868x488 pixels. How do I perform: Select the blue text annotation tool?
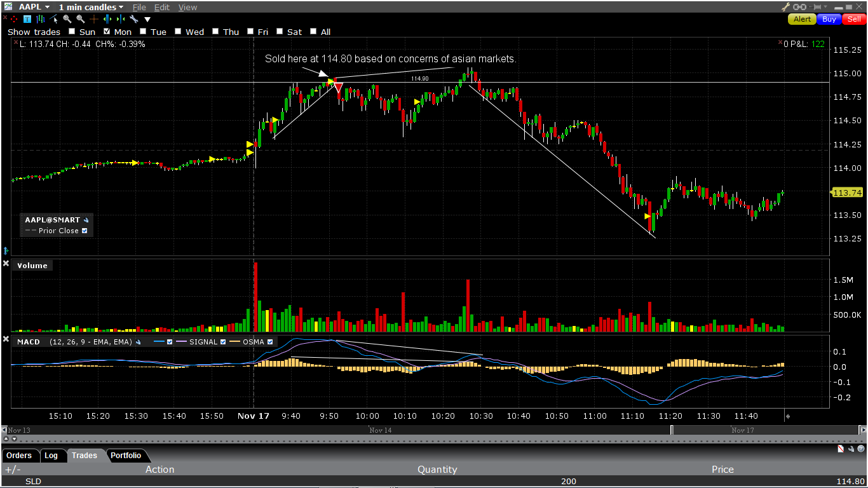click(x=27, y=19)
